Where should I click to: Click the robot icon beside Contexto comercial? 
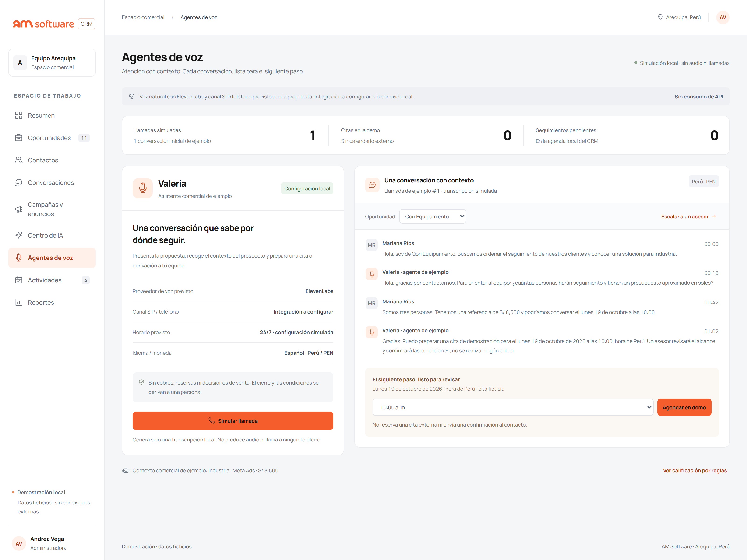[x=126, y=470]
